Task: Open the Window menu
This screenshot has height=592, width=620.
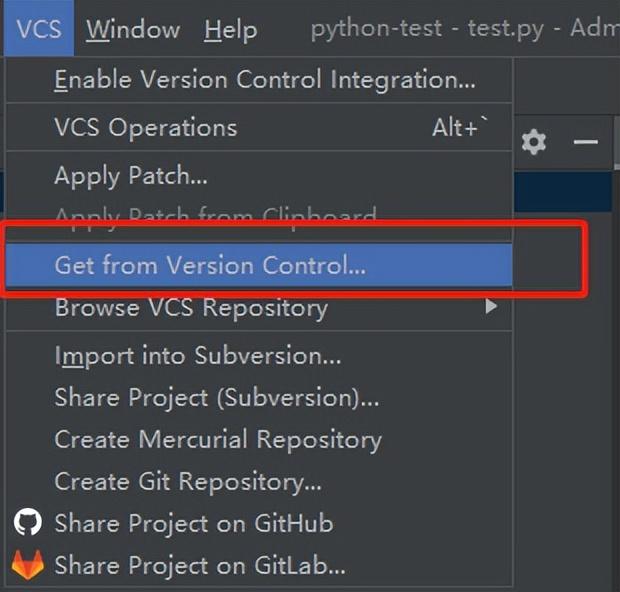Action: (x=133, y=29)
